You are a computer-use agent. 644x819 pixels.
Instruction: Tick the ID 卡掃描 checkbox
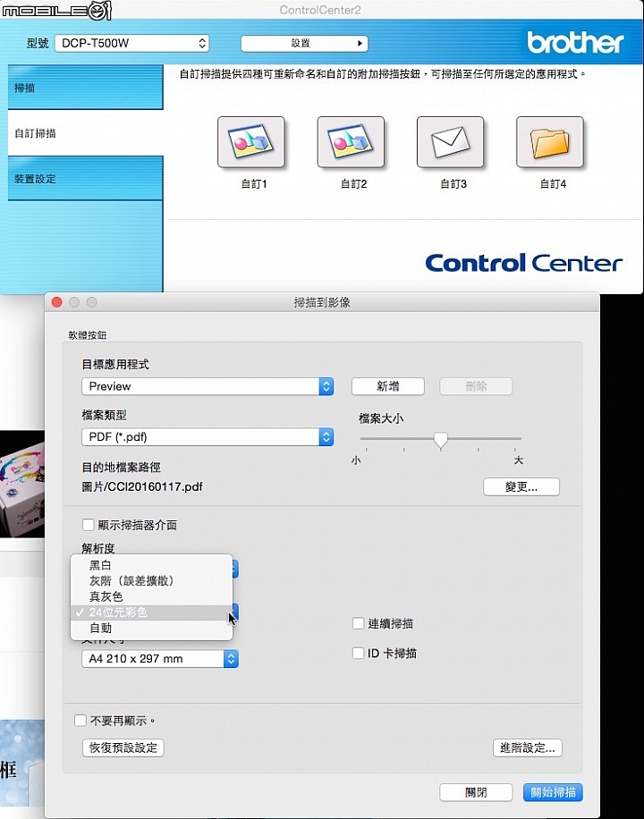click(358, 653)
